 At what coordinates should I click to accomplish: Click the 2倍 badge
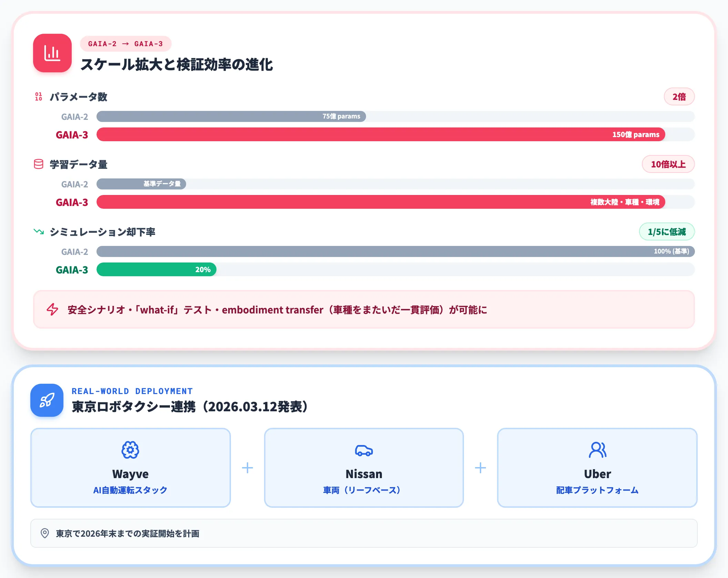[679, 97]
